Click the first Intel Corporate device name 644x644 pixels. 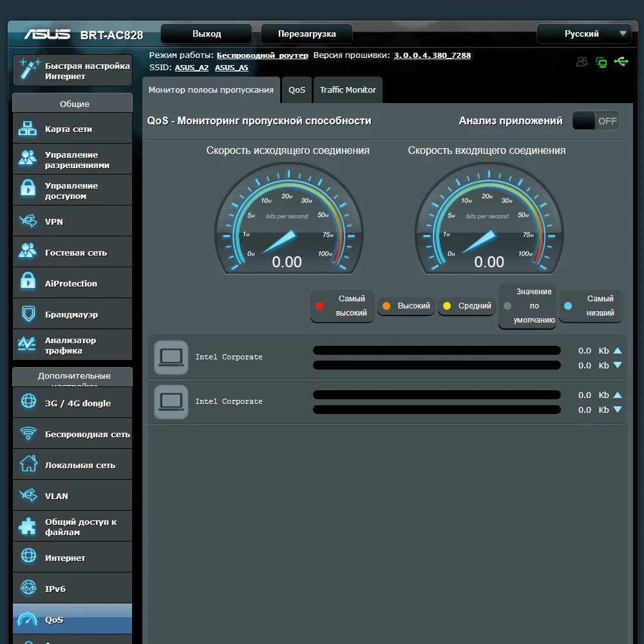point(229,357)
